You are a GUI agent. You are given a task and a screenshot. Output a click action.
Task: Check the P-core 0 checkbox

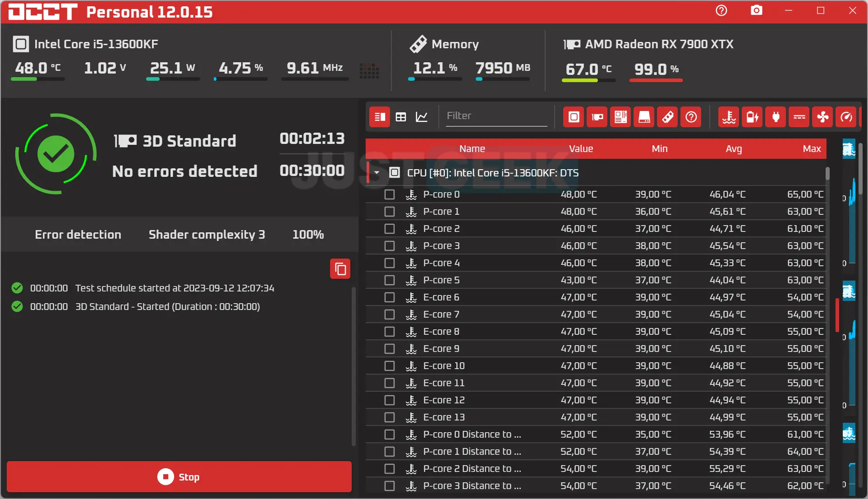[390, 194]
